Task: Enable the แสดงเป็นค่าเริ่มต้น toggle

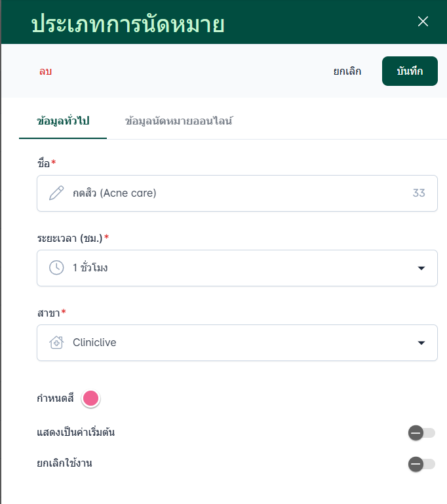Action: point(421,433)
